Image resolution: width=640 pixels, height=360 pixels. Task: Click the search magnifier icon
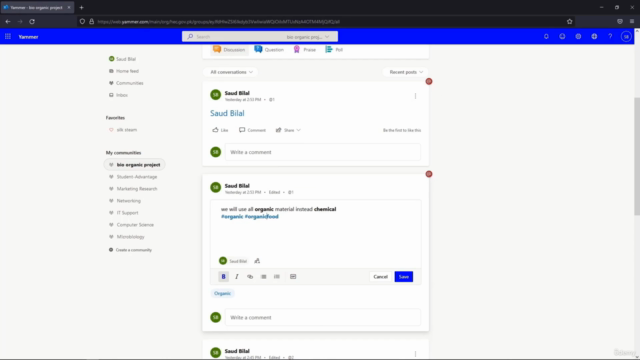click(x=190, y=37)
